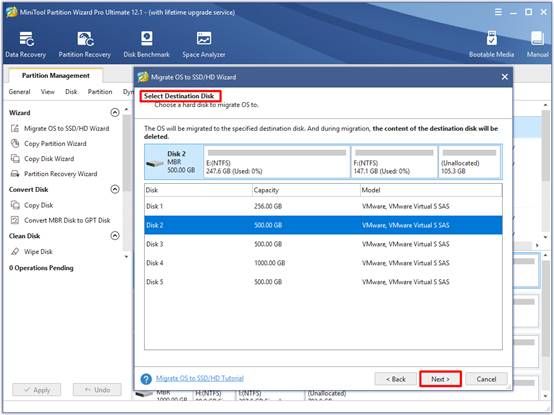Close the Migrate OS wizard dialog
The image size is (554, 415).
coord(505,77)
